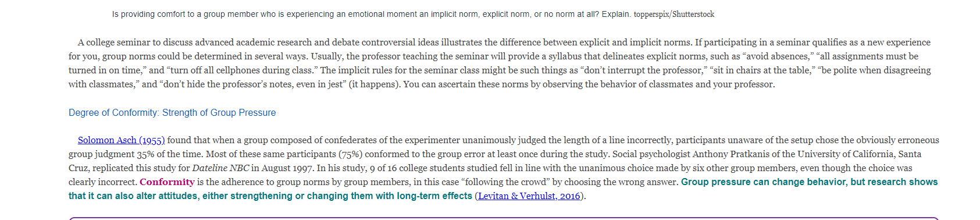
Task: Click the (75%) participants figure
Action: click(350, 154)
